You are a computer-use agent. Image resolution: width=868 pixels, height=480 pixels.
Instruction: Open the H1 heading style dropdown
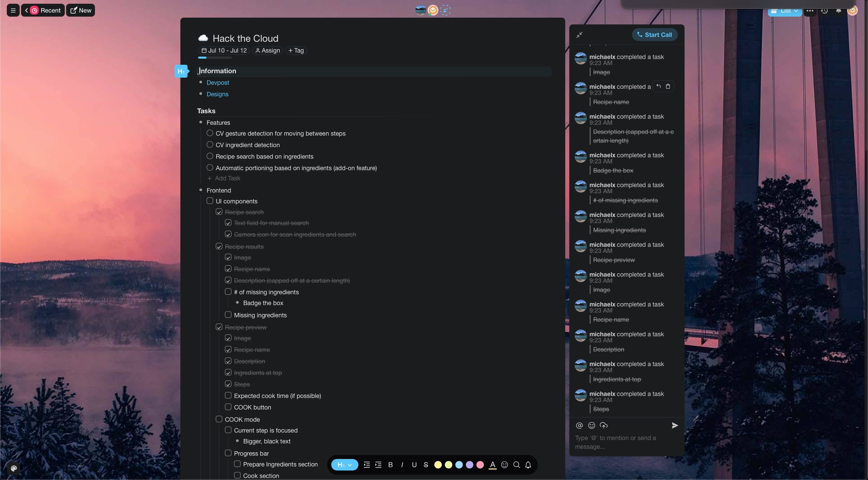(x=344, y=465)
